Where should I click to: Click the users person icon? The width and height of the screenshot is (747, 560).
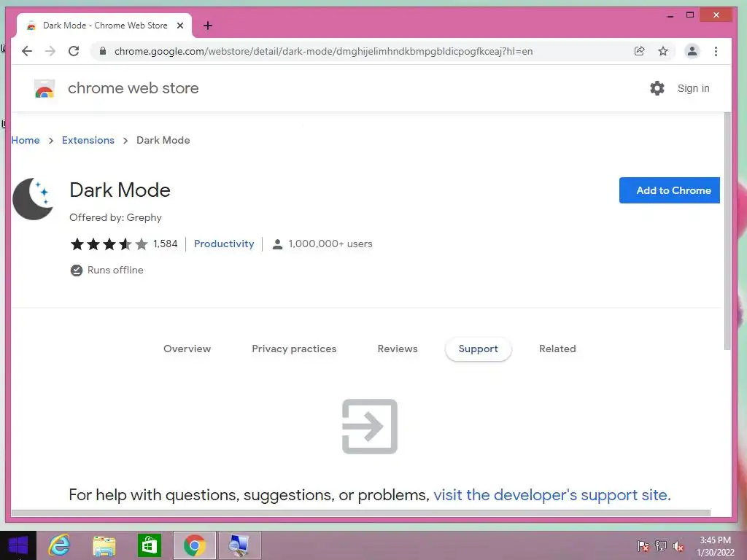276,244
